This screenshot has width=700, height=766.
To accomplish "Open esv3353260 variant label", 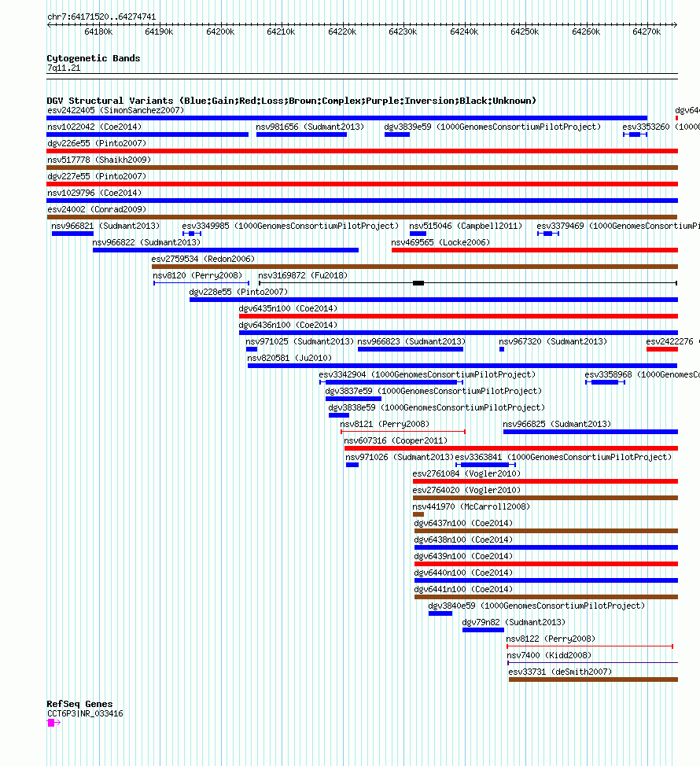I will coord(661,127).
